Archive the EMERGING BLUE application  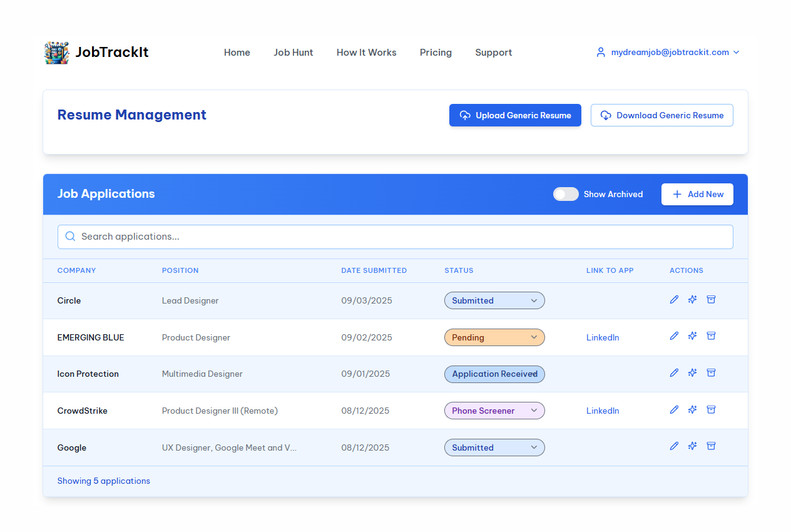711,335
